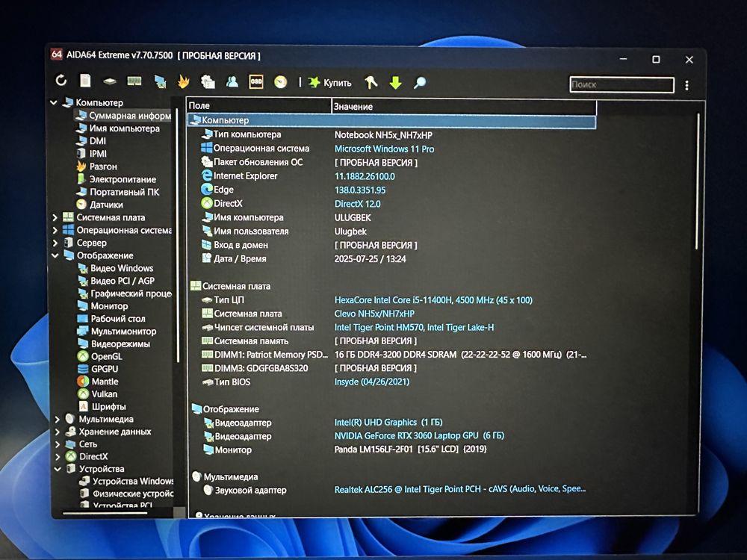Click the disk benchmark toolbar icon
Screen dimensions: 747x560
pos(110,81)
